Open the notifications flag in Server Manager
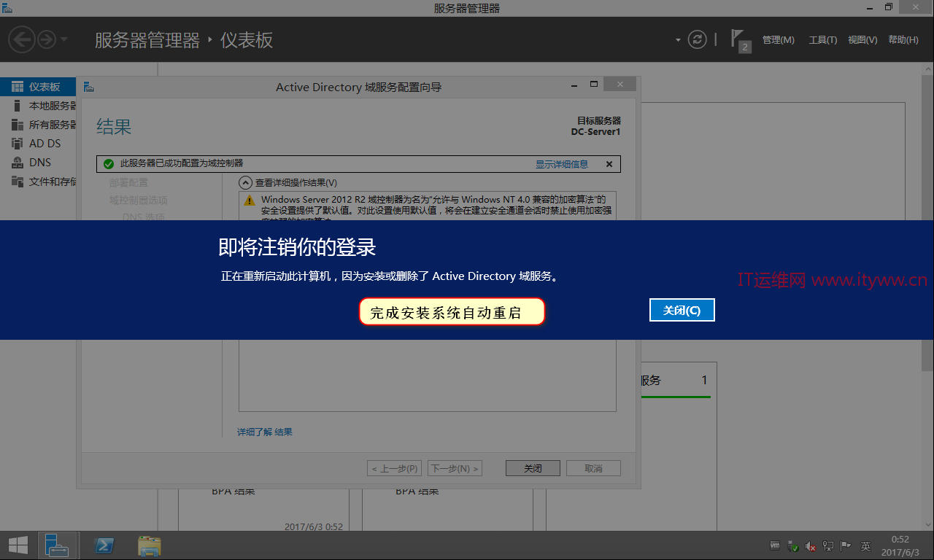The height and width of the screenshot is (560, 934). click(x=740, y=40)
